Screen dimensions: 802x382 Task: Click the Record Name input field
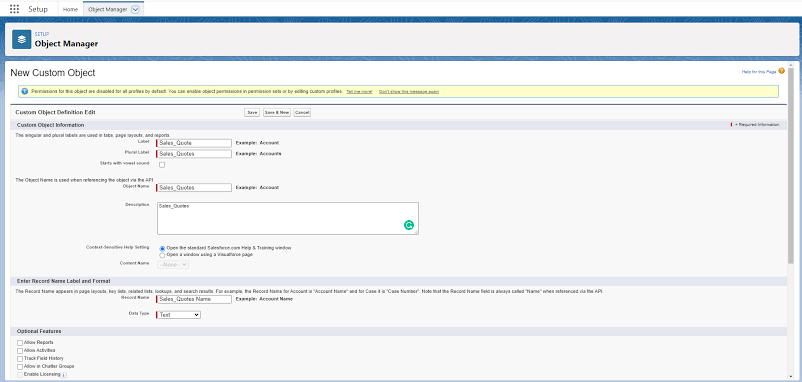[x=194, y=299]
